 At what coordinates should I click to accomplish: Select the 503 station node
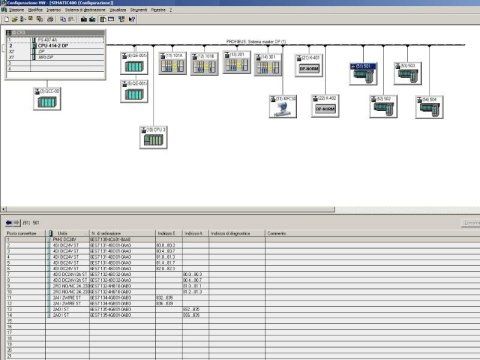click(407, 73)
